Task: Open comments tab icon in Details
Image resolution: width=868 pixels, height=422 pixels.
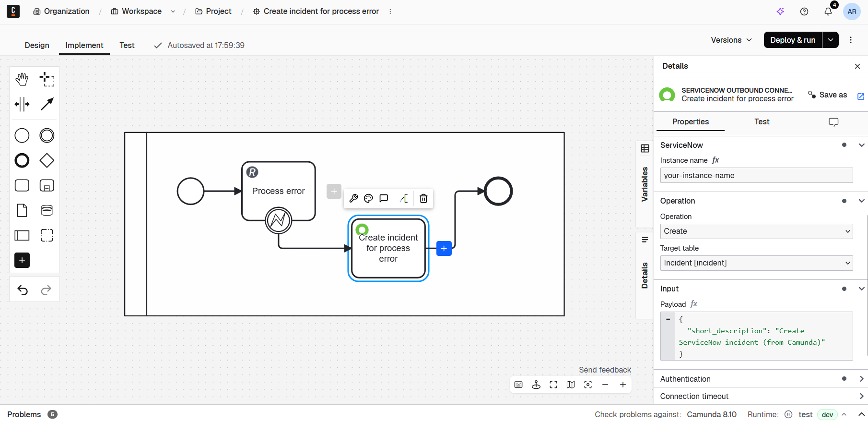Action: point(833,122)
